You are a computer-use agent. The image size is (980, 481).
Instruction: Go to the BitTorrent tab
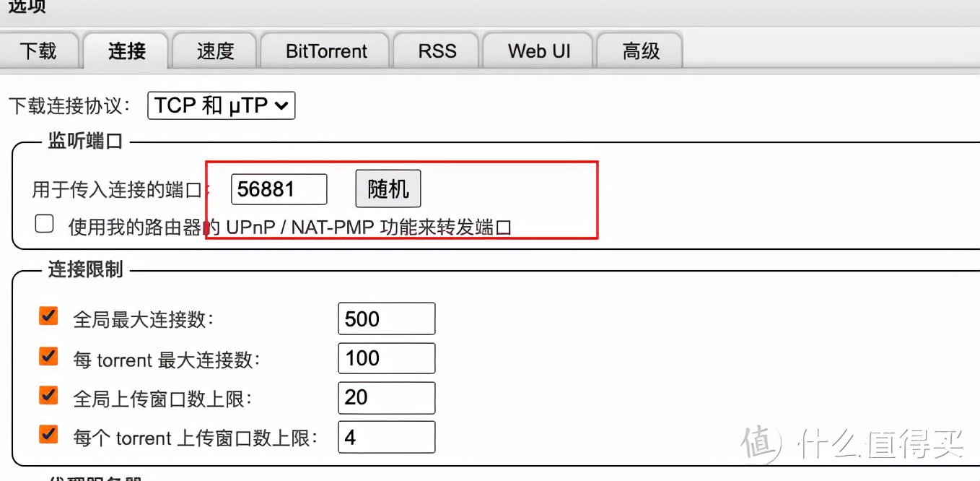326,51
